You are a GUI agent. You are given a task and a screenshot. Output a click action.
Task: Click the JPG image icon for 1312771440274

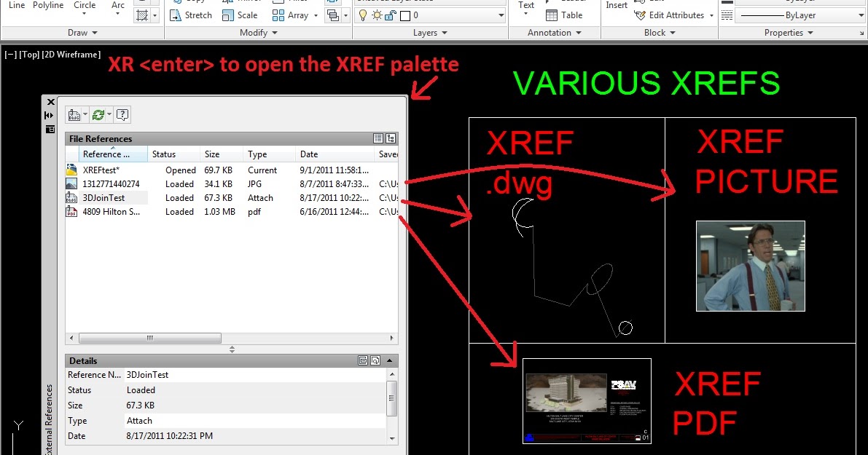[71, 183]
